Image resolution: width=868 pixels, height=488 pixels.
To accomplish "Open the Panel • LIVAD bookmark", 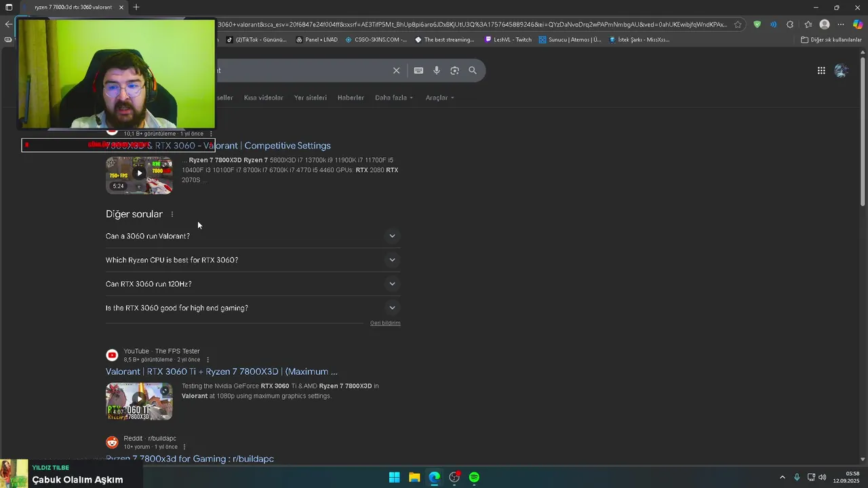I will tap(317, 40).
